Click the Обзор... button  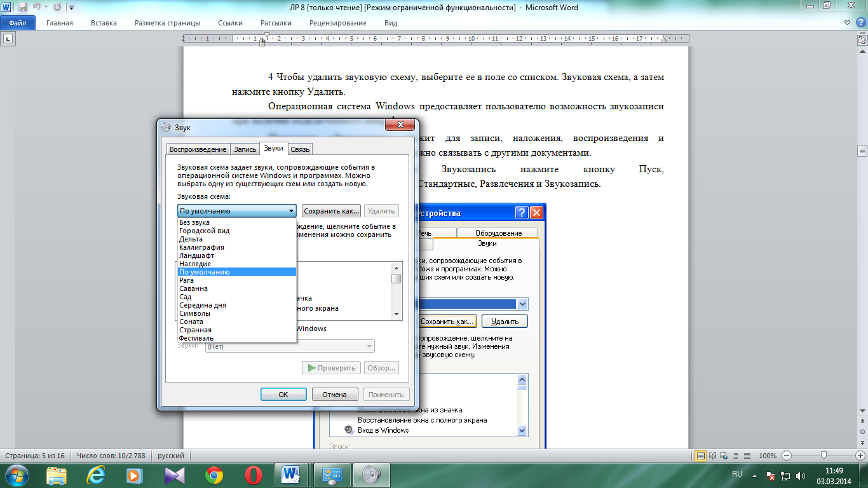click(382, 368)
